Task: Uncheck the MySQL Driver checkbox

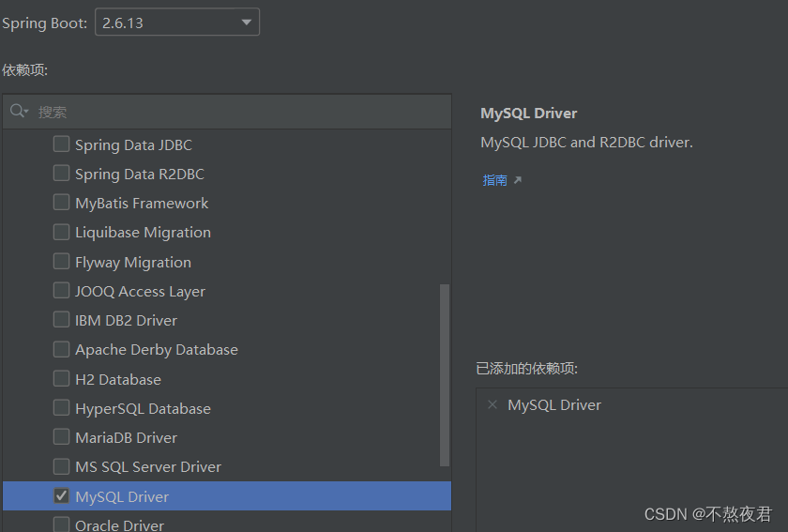Action: [61, 495]
